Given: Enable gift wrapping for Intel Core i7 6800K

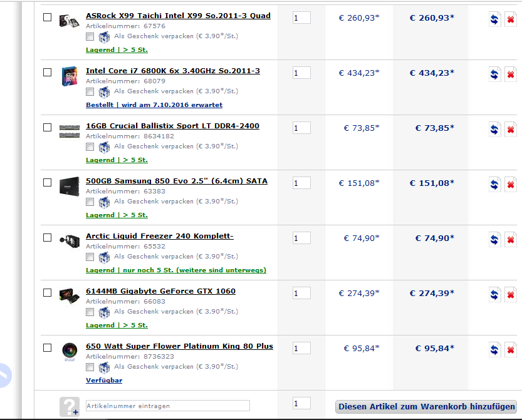Looking at the screenshot, I should click(x=90, y=92).
